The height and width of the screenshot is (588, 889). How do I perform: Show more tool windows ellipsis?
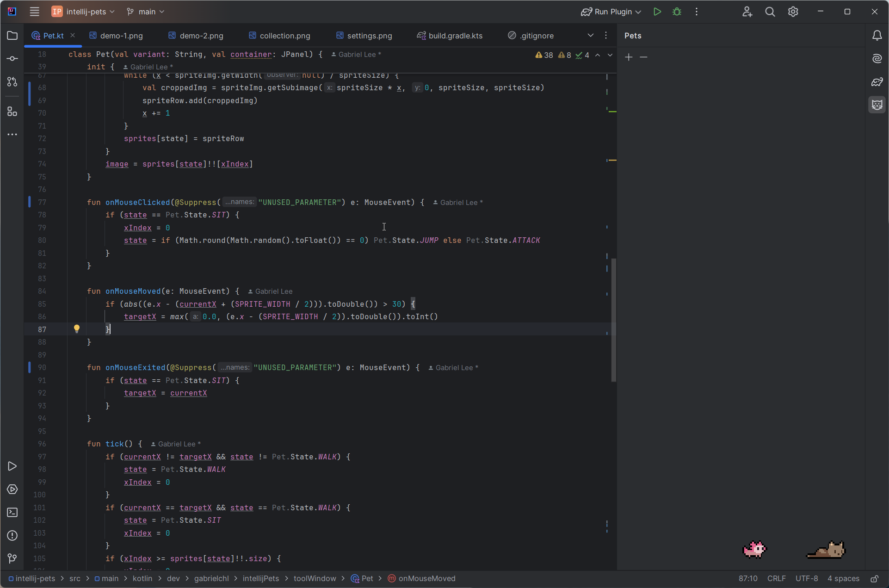point(12,135)
